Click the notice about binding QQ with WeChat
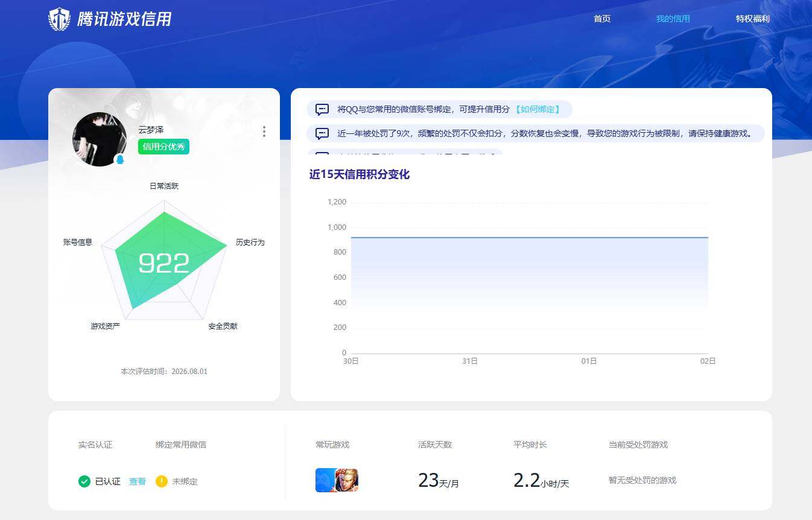This screenshot has height=520, width=812. point(439,109)
